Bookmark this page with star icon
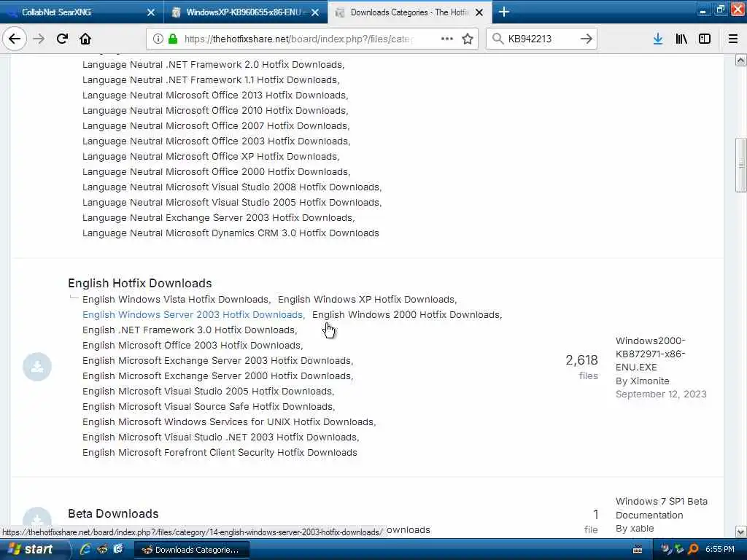Screen dimensions: 747x560 click(468, 39)
